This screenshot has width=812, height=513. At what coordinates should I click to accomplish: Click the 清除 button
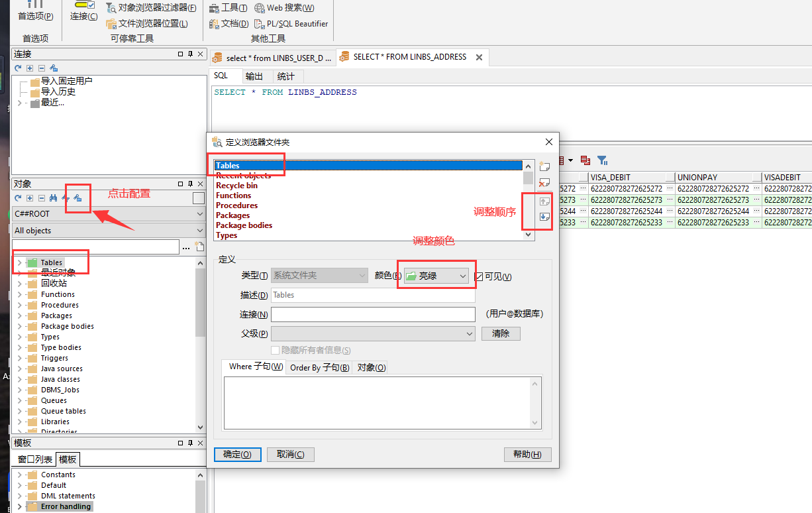coord(501,333)
